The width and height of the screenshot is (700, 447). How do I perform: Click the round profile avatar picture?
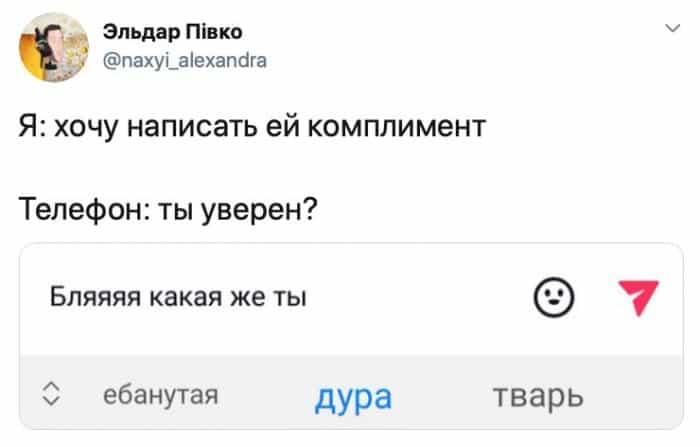click(x=54, y=47)
